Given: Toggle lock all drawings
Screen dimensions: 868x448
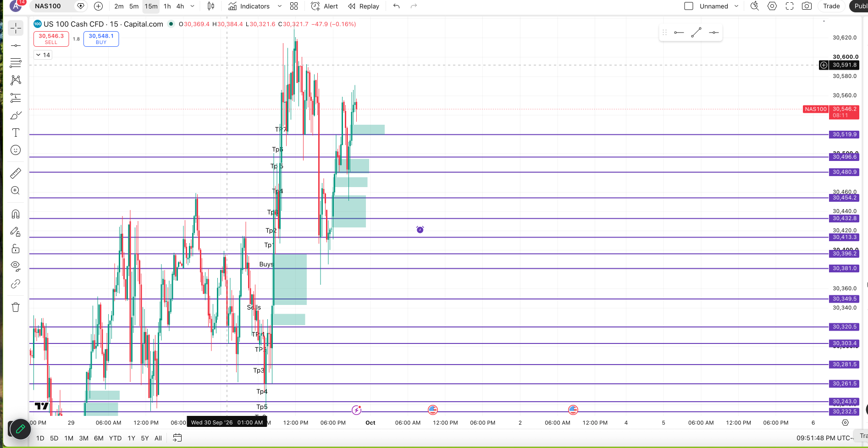Looking at the screenshot, I should 16,249.
